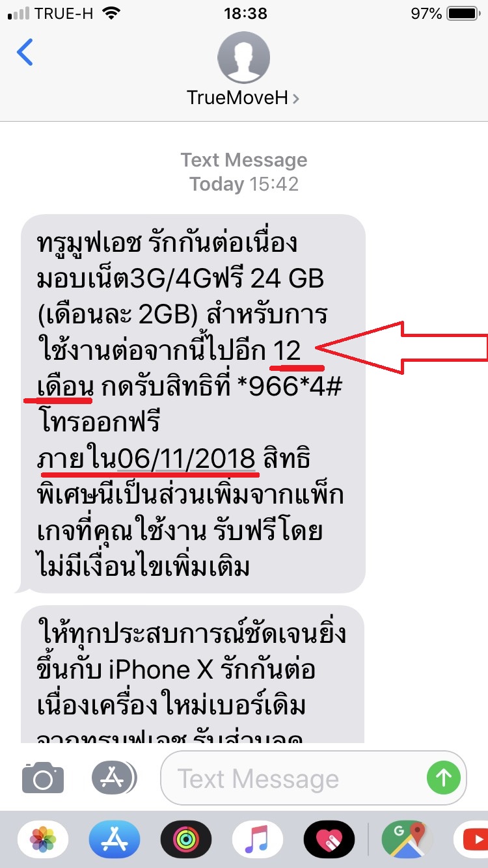Focus the Text Message input field
The width and height of the screenshot is (488, 868).
[x=314, y=778]
